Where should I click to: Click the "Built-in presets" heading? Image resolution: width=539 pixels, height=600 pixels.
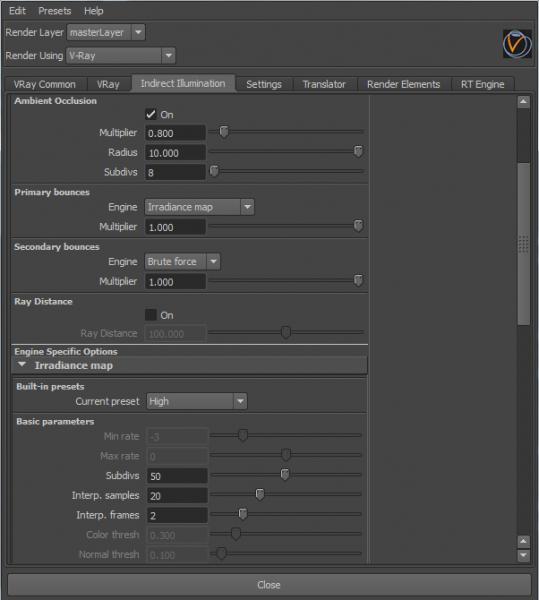[x=50, y=386]
